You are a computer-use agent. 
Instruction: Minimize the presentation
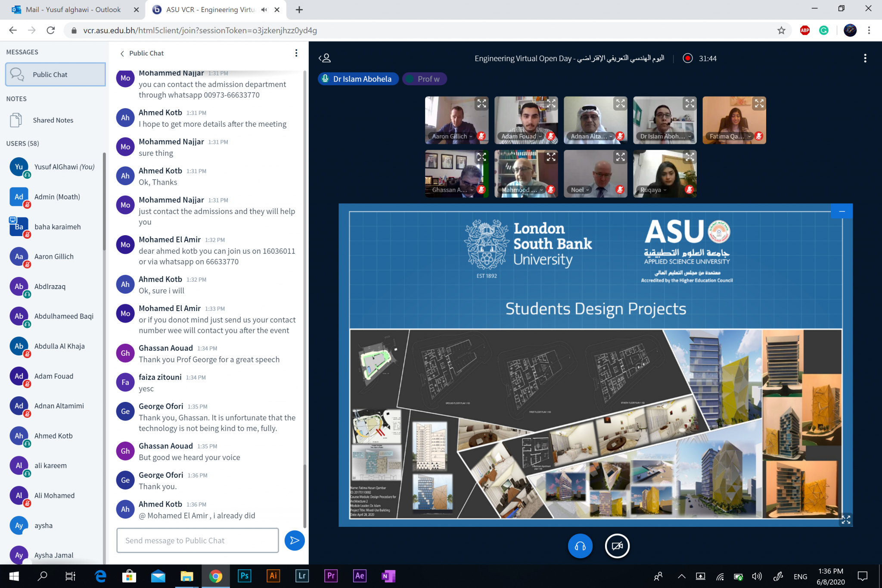842,212
